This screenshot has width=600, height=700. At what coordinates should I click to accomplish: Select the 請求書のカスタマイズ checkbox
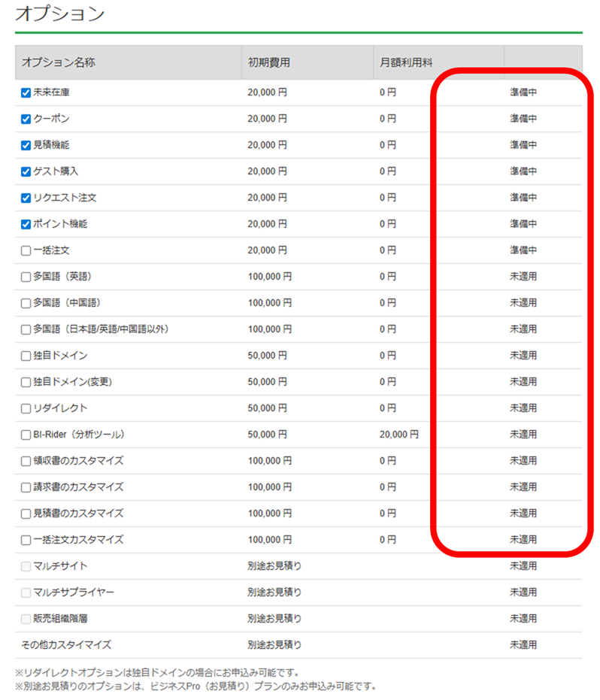click(x=26, y=487)
